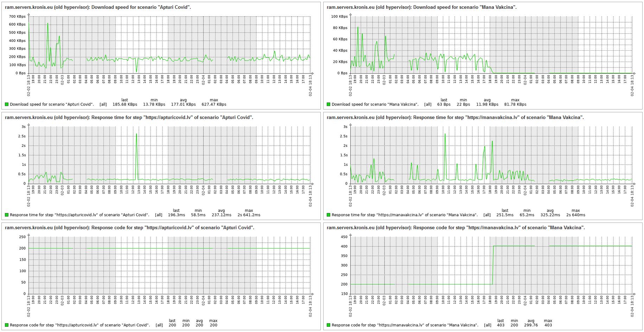Open the manavakcina.lv response code graph title
The image size is (644, 332).
[x=456, y=227]
